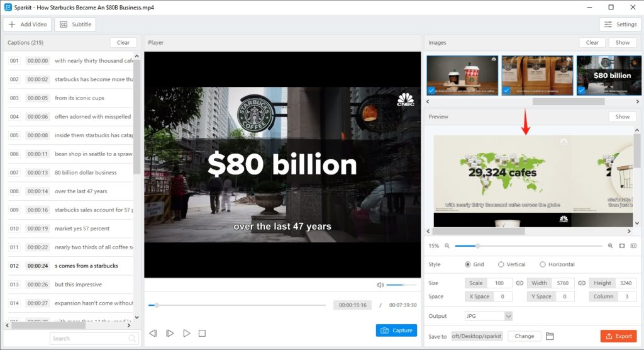Image resolution: width=644 pixels, height=350 pixels.
Task: Toggle link between Scale and Width
Action: (519, 283)
